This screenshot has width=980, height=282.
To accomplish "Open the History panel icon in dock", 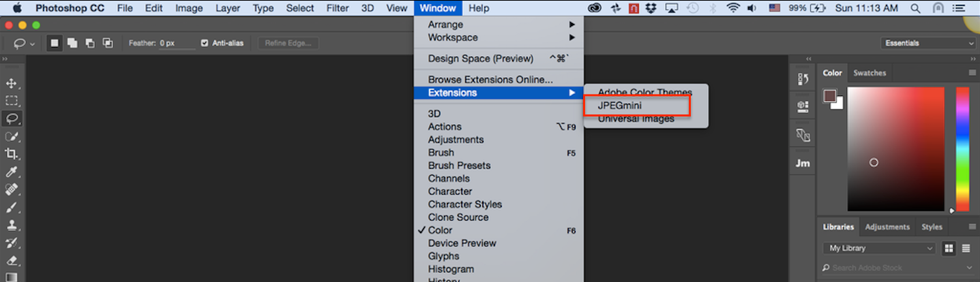I will [x=803, y=79].
